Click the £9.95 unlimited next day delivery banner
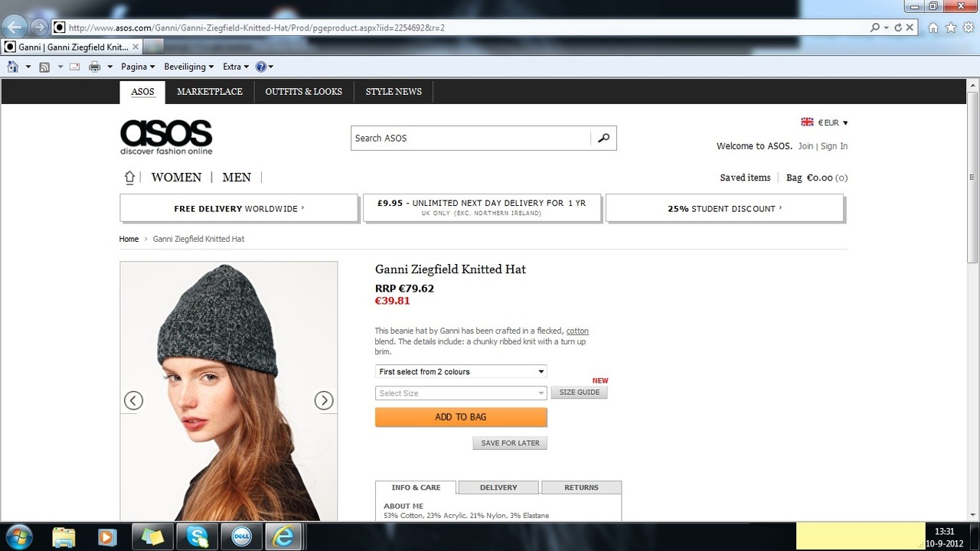 coord(482,208)
